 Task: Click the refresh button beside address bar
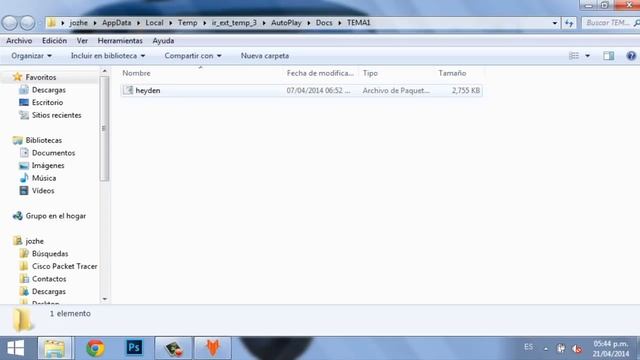[569, 23]
